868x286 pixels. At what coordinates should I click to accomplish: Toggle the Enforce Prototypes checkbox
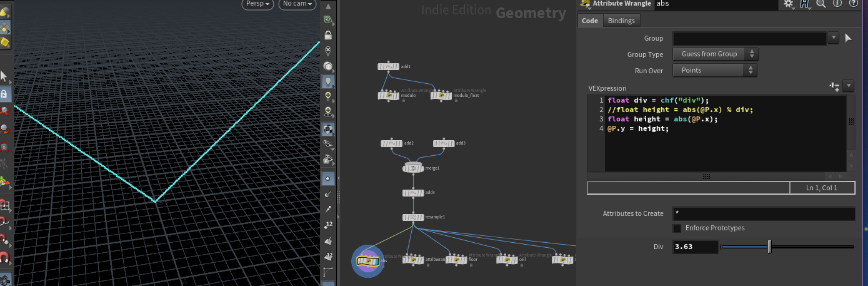pyautogui.click(x=677, y=228)
